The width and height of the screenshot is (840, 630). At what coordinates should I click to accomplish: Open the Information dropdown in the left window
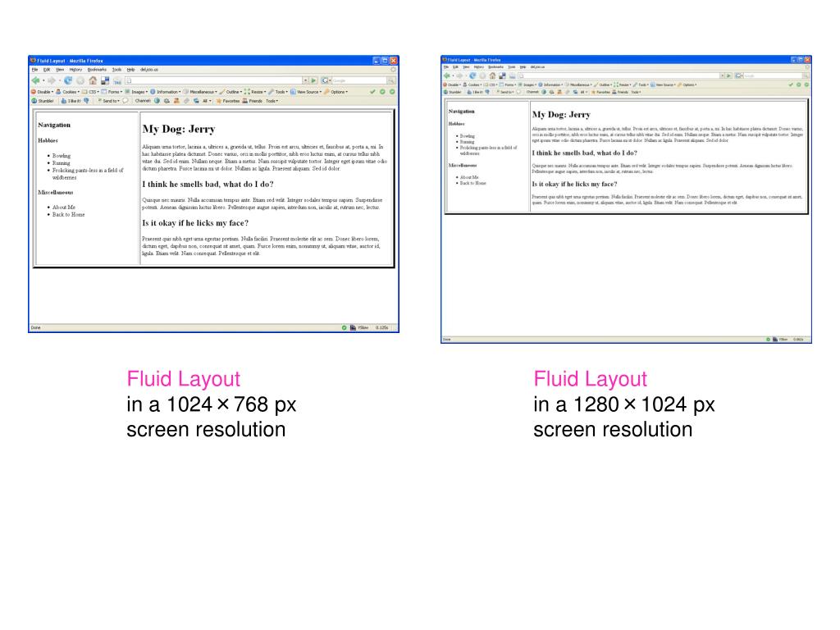[x=166, y=92]
